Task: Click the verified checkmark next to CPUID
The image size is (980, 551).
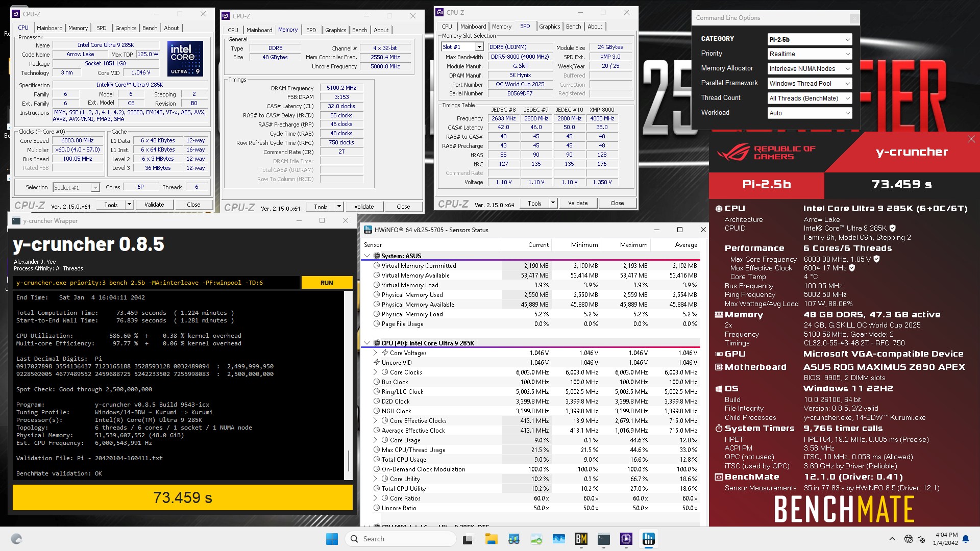Action: 892,228
